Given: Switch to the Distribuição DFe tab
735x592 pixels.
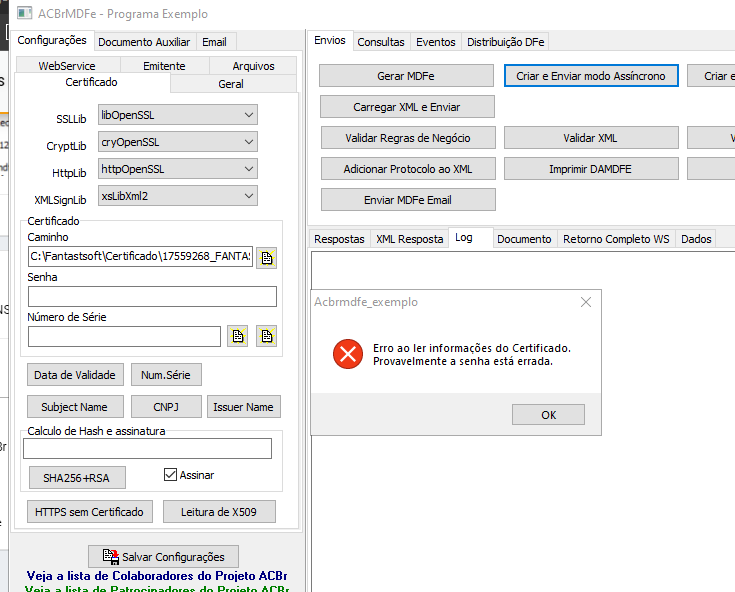Looking at the screenshot, I should coord(505,42).
